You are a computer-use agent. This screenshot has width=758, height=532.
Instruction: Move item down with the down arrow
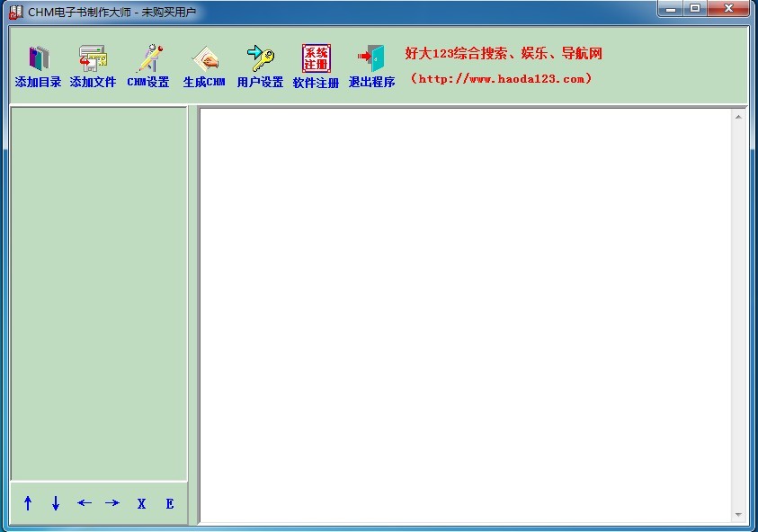[56, 503]
